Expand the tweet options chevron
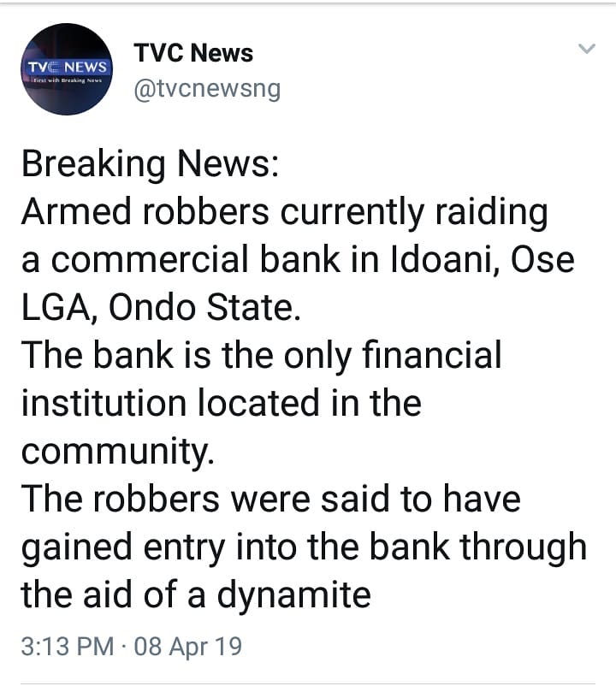616x698 pixels. coord(586,50)
